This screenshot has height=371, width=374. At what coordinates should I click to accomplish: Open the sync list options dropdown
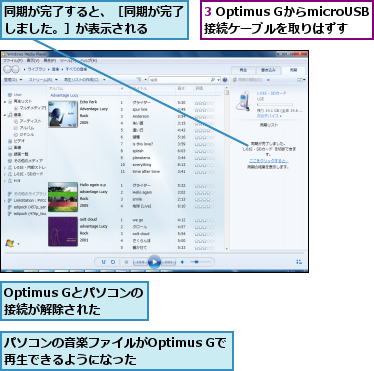[301, 80]
